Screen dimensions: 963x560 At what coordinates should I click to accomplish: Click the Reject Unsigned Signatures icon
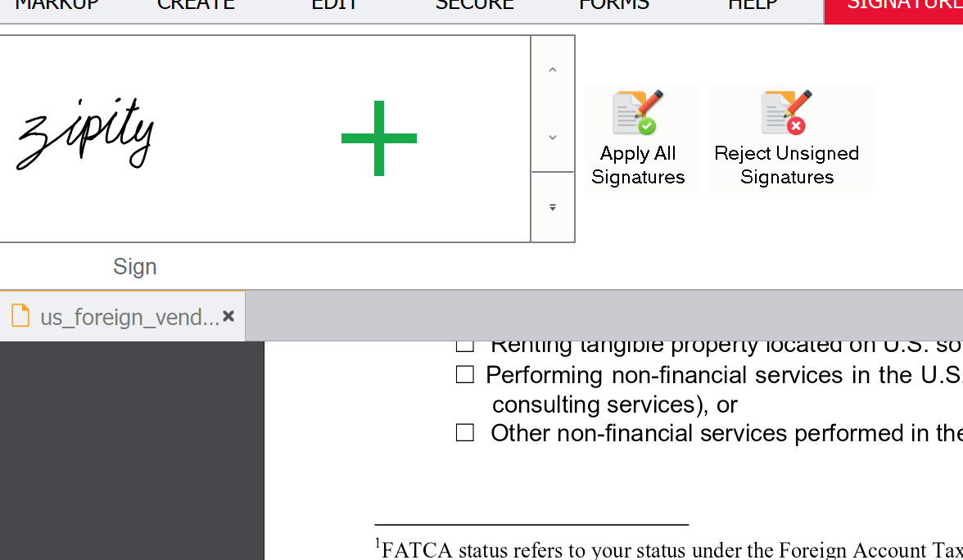786,115
